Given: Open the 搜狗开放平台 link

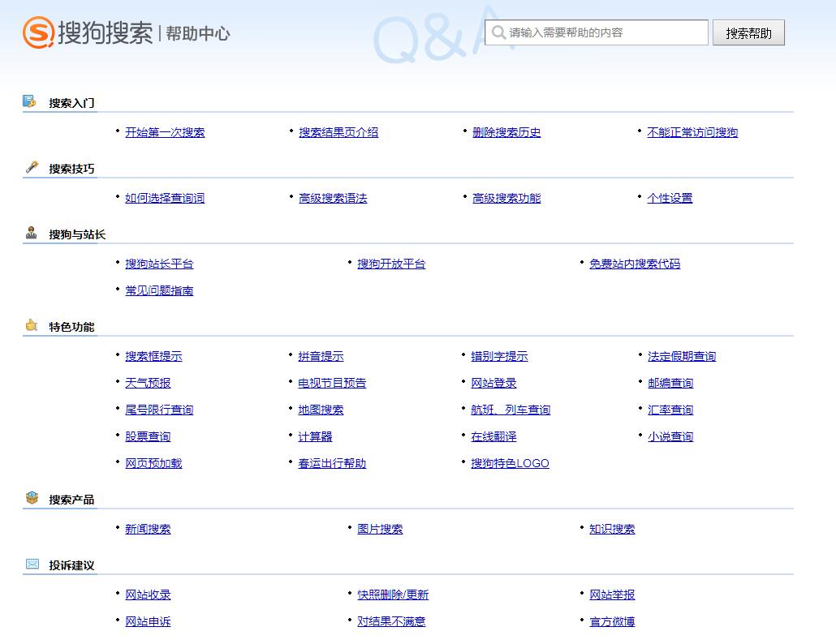Looking at the screenshot, I should pyautogui.click(x=391, y=264).
